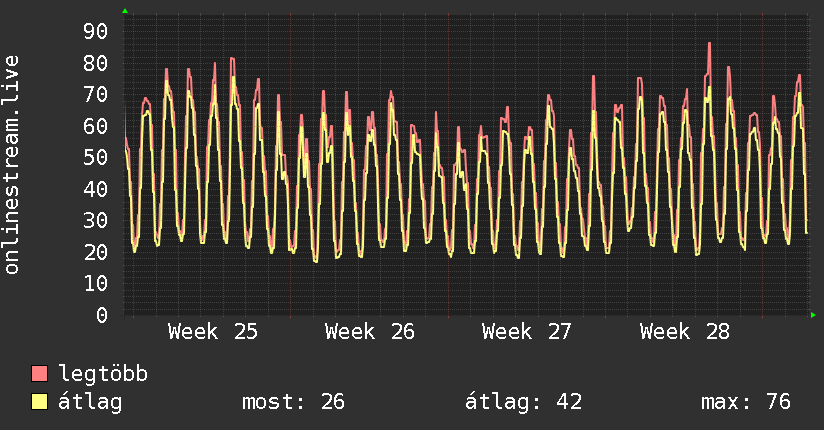The height and width of the screenshot is (430, 824).
Task: Select the átlag legend label next to yellow swatch
Action: pos(90,402)
